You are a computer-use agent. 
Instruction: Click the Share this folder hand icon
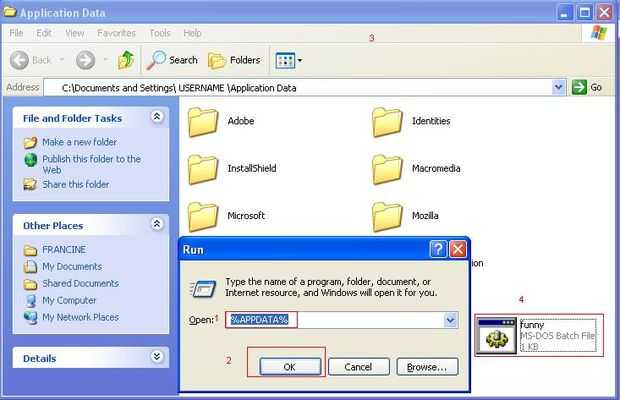[x=30, y=184]
